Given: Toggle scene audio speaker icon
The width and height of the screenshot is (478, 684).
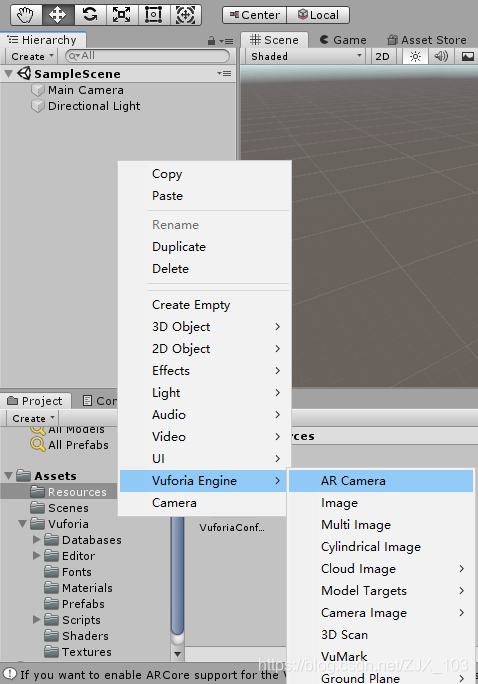Looking at the screenshot, I should tap(441, 56).
